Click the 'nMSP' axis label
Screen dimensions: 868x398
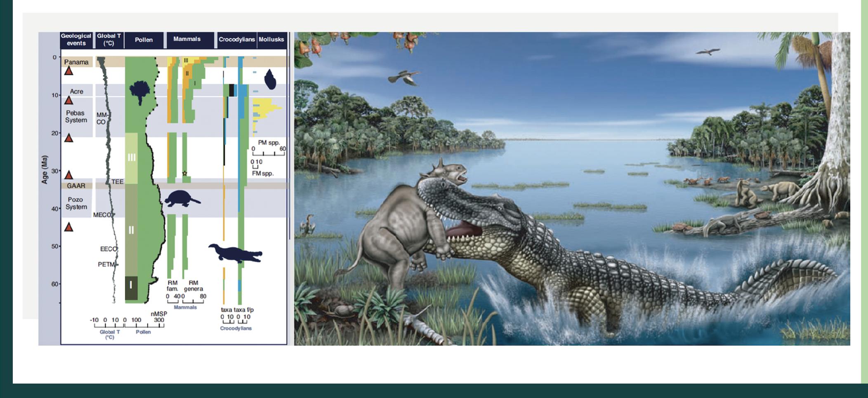[159, 314]
